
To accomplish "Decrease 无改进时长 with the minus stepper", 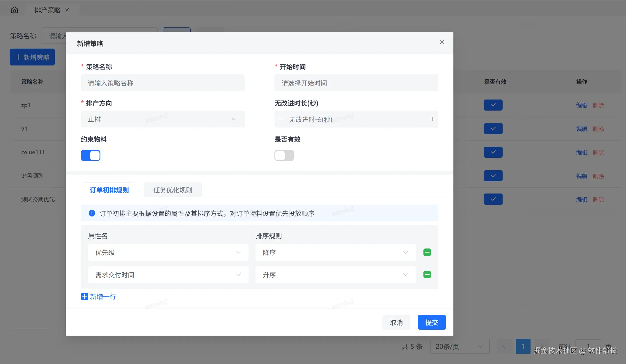I will tap(280, 119).
